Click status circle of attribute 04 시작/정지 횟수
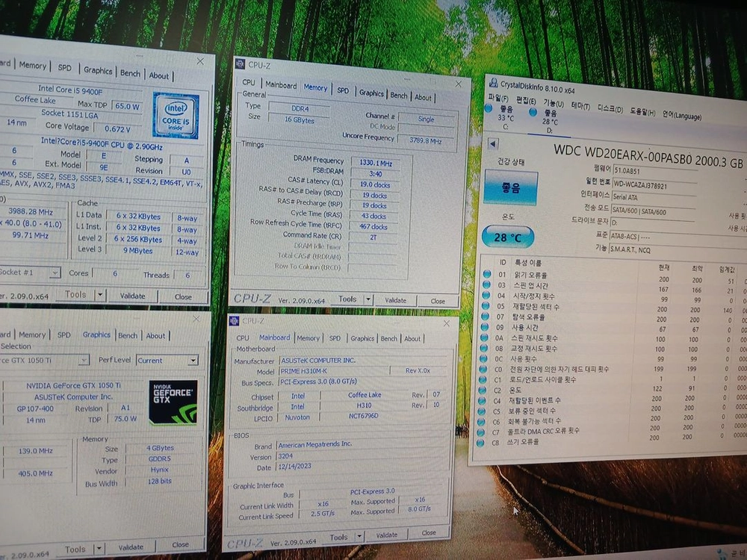Screen dimensions: 747x560 [x=486, y=295]
